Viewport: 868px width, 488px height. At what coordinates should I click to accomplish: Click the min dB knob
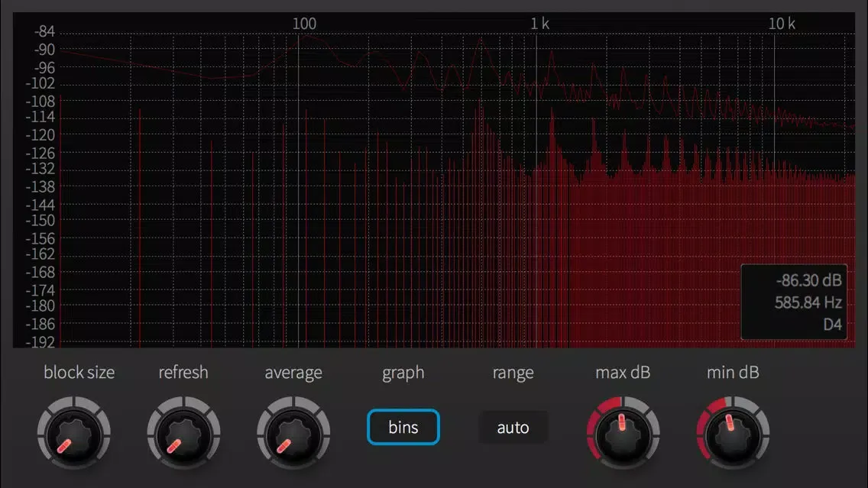pos(732,433)
